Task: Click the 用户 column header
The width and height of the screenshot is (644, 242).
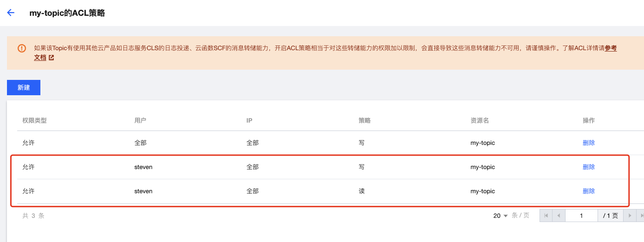Action: [140, 120]
